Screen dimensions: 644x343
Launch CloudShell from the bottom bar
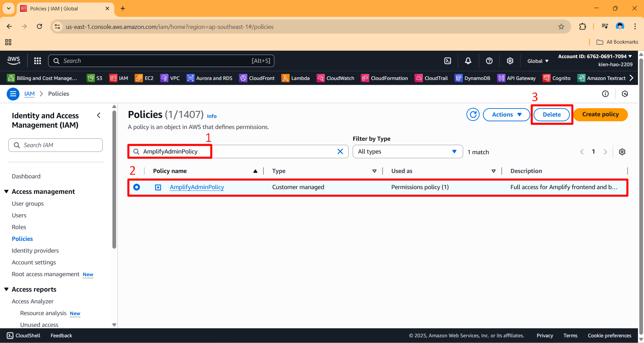pos(23,335)
